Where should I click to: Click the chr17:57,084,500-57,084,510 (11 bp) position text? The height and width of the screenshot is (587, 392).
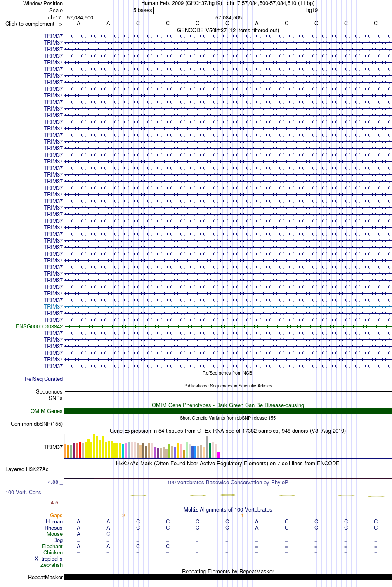coord(271,3)
